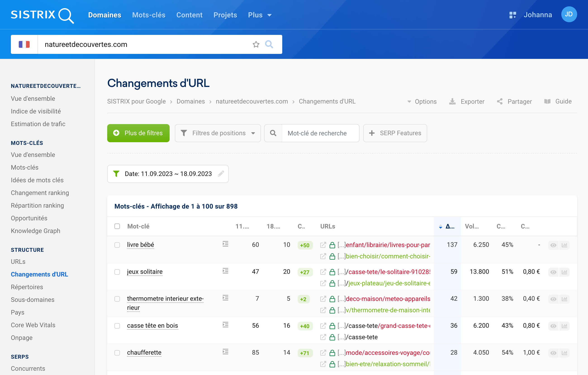588x375 pixels.
Task: Click the domain search input field
Action: (x=145, y=44)
